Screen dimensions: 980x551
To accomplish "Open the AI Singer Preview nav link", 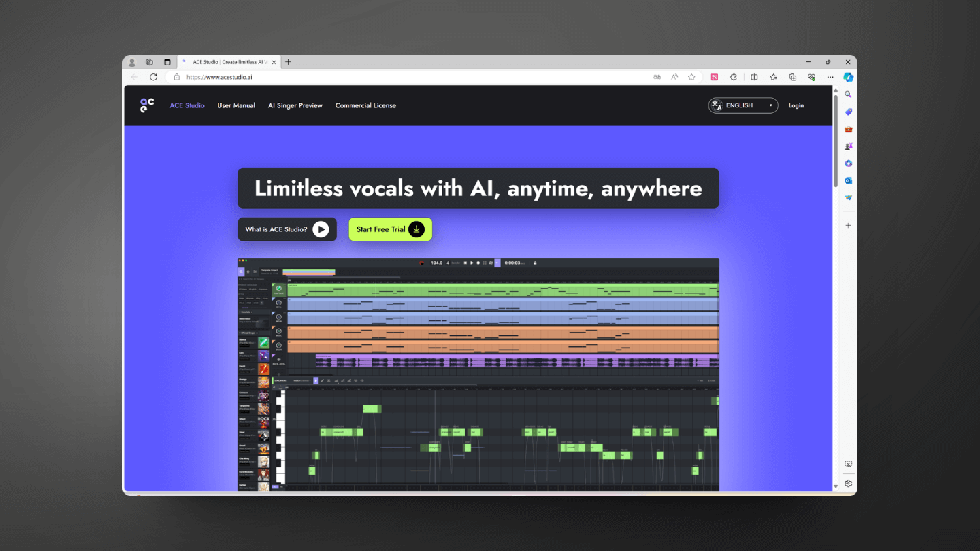I will click(295, 105).
